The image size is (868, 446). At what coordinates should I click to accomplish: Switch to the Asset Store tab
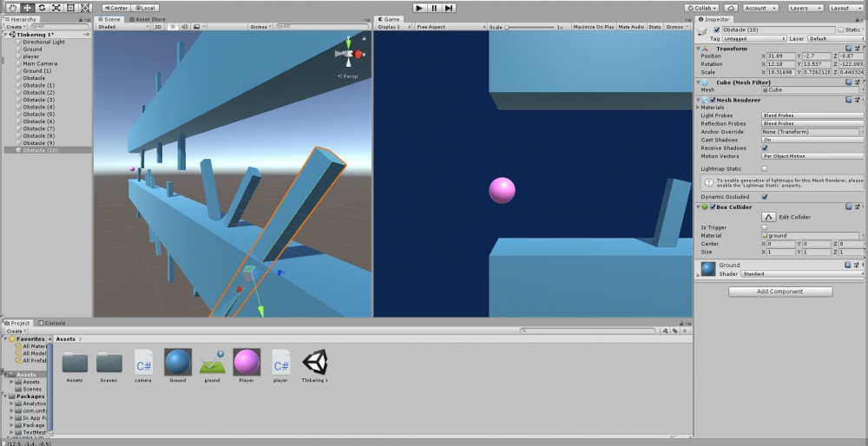click(x=146, y=19)
